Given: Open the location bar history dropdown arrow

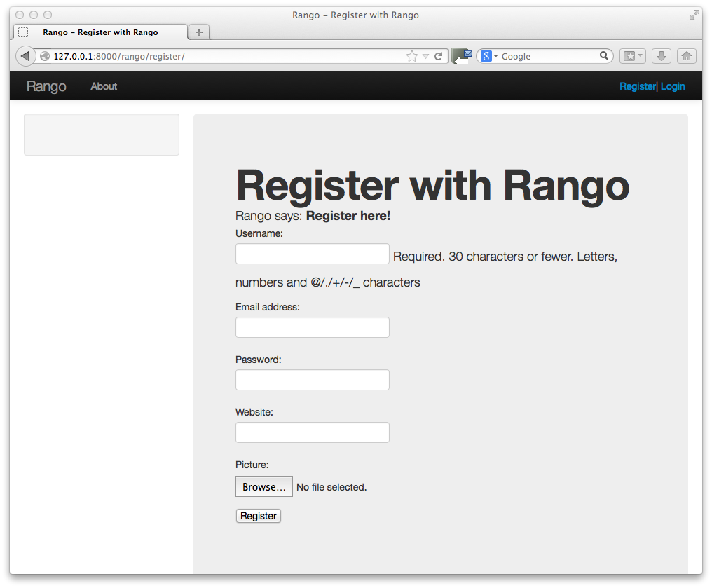Looking at the screenshot, I should click(424, 55).
